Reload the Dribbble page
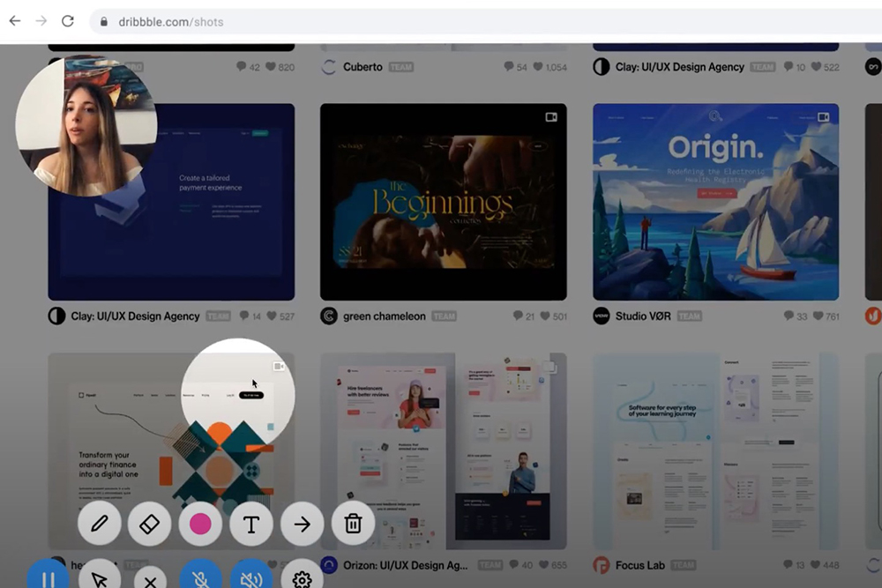This screenshot has height=588, width=882. click(68, 21)
